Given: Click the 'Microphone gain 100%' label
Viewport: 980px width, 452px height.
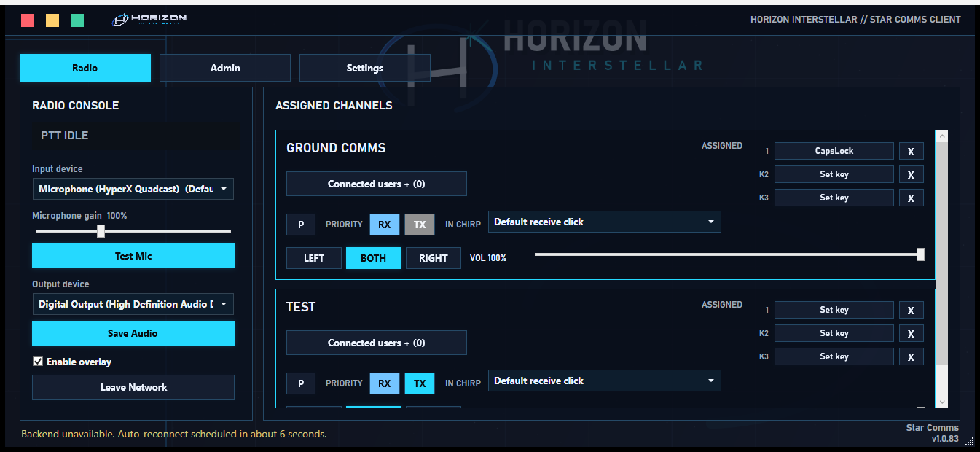Looking at the screenshot, I should [x=79, y=216].
